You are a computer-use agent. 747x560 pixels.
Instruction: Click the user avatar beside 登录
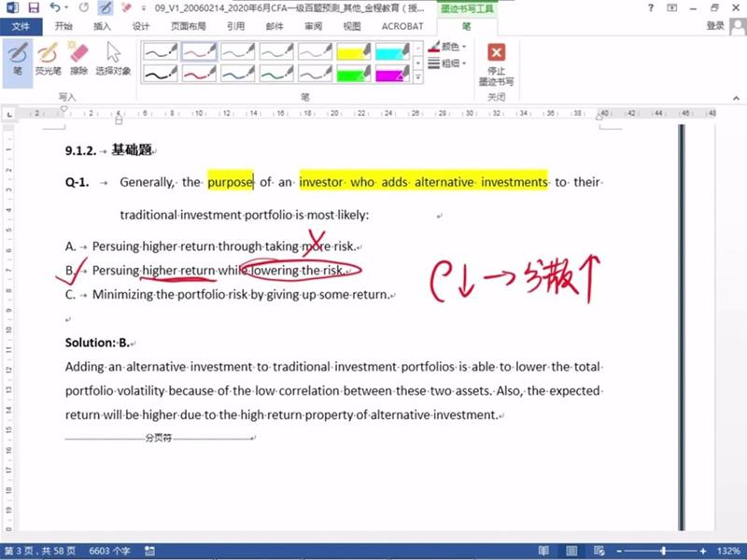coord(738,27)
